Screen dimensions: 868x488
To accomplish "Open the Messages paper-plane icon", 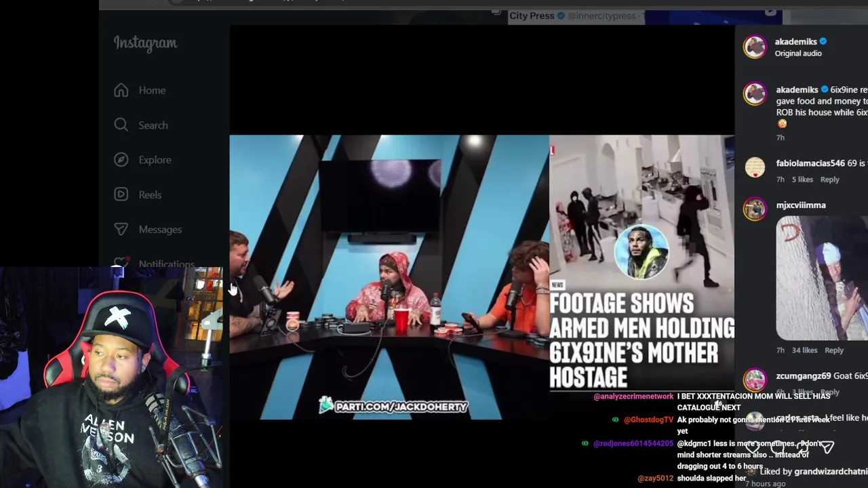I will (x=121, y=229).
